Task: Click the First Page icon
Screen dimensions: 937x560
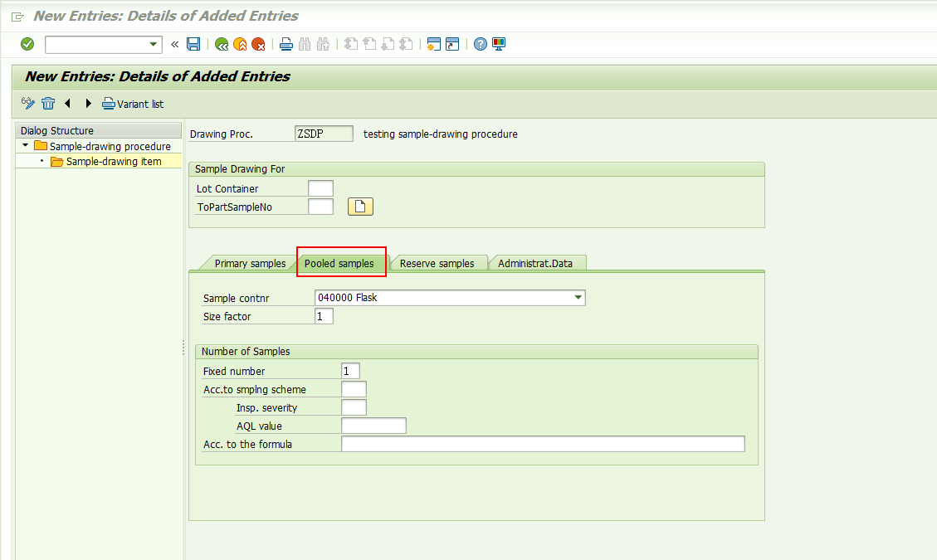Action: pos(351,44)
